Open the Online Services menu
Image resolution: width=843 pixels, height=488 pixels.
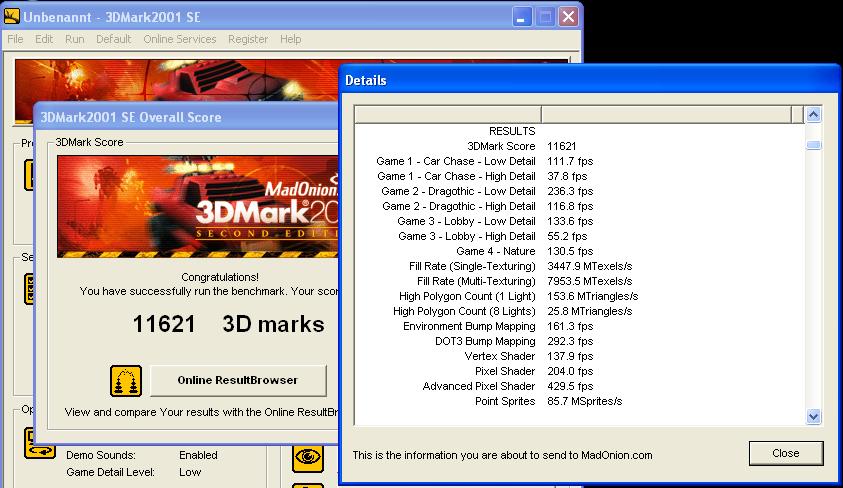point(180,39)
